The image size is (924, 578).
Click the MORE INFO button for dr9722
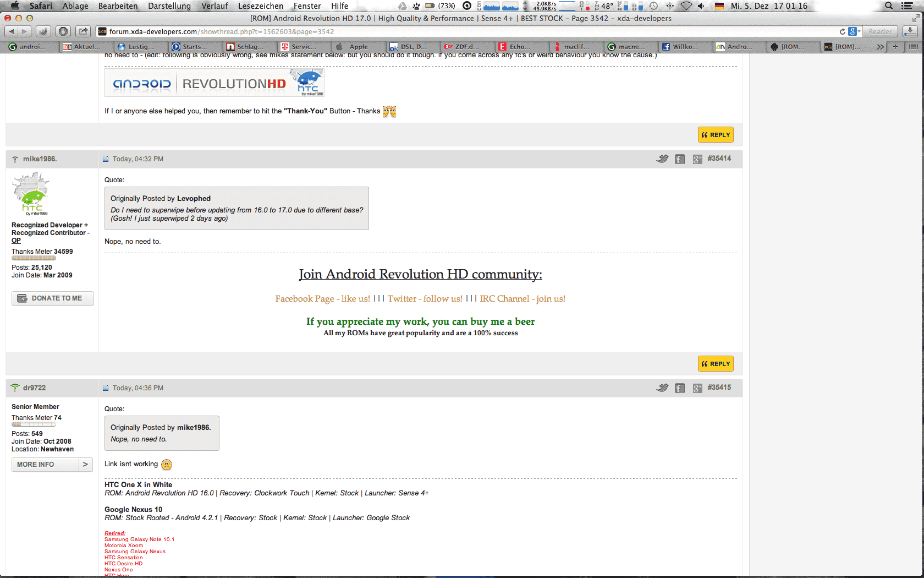pos(45,465)
